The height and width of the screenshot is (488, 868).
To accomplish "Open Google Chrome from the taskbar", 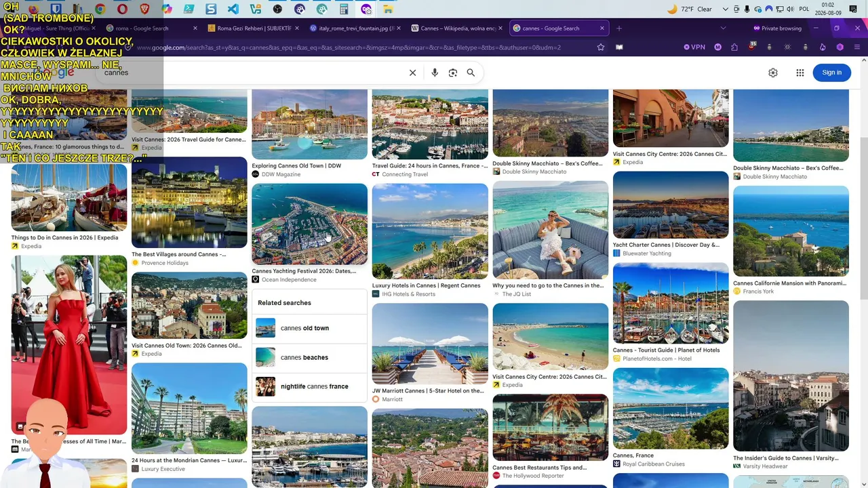I will [100, 9].
